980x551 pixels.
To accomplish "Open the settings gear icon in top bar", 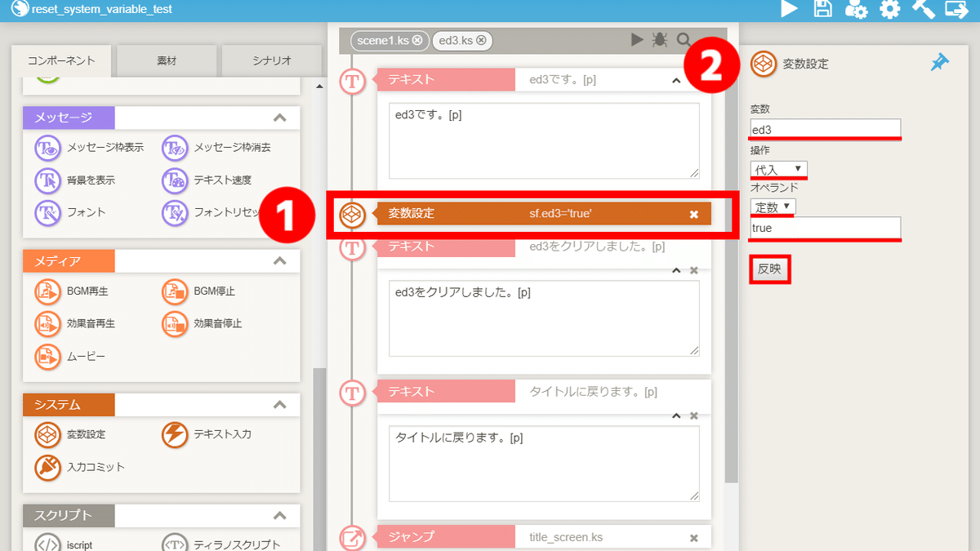I will pos(889,9).
